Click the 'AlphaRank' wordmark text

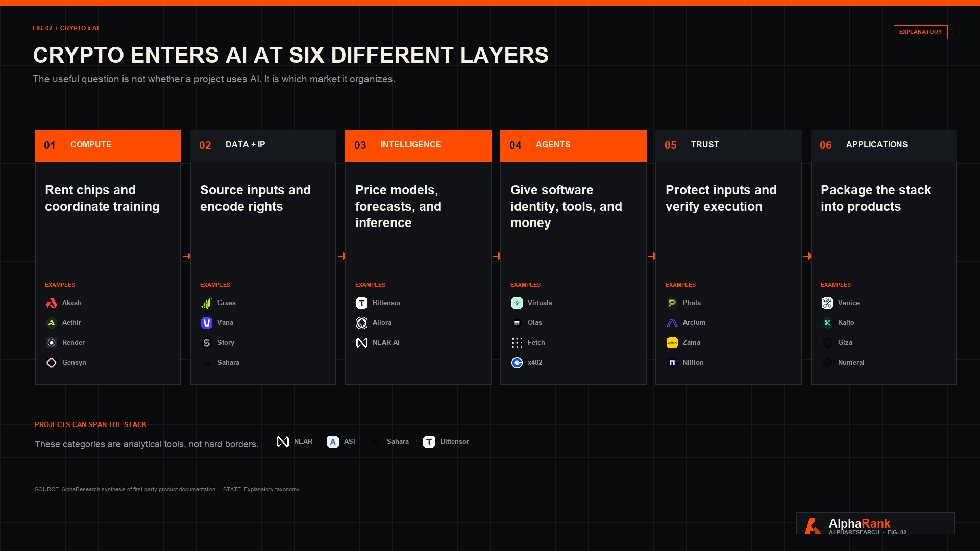[x=859, y=523]
